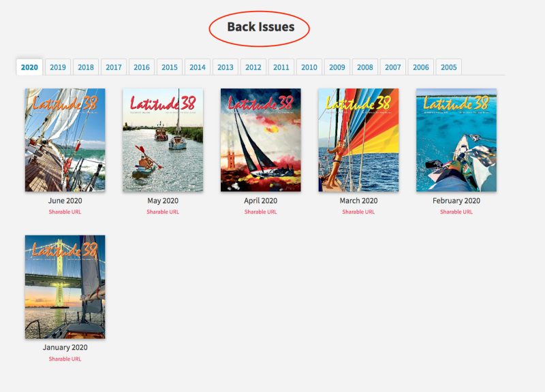Screen dimensions: 545x392
Task: Open the 2013 issues tab
Action: point(225,67)
